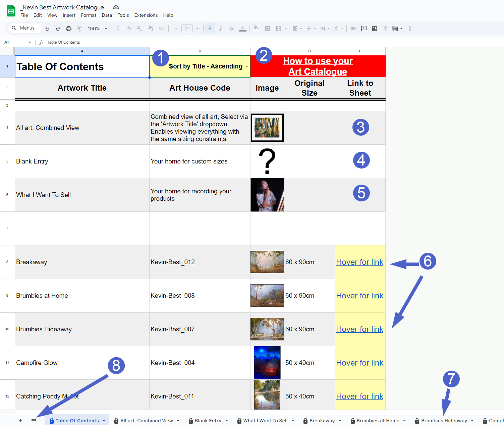This screenshot has height=425, width=504.
Task: Toggle italic formatting
Action: pyautogui.click(x=221, y=29)
